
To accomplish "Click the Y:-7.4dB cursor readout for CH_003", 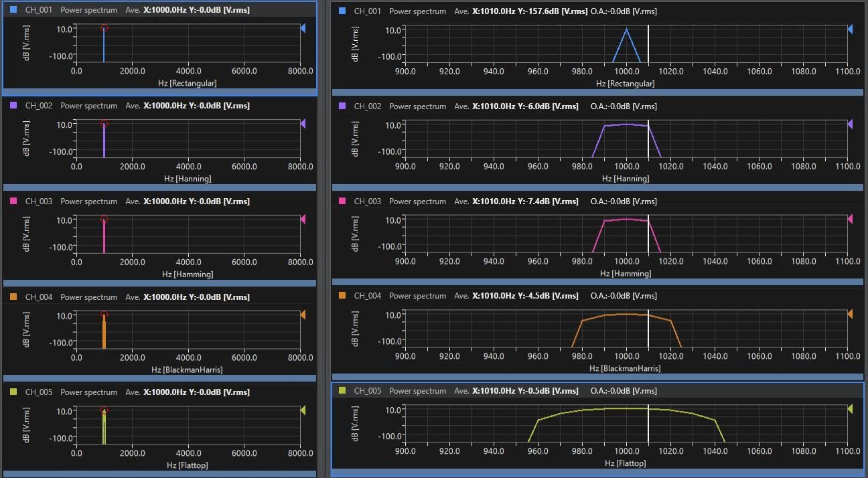I will [548, 201].
